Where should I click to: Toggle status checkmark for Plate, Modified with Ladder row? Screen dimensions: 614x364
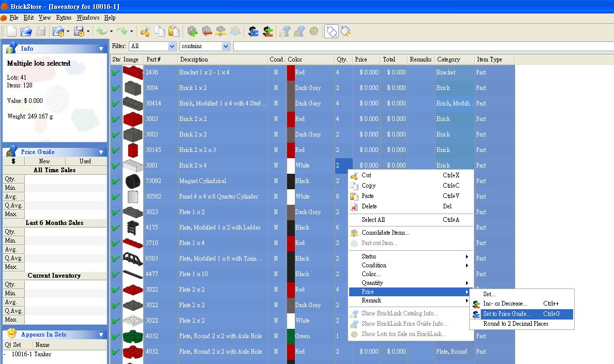[116, 228]
